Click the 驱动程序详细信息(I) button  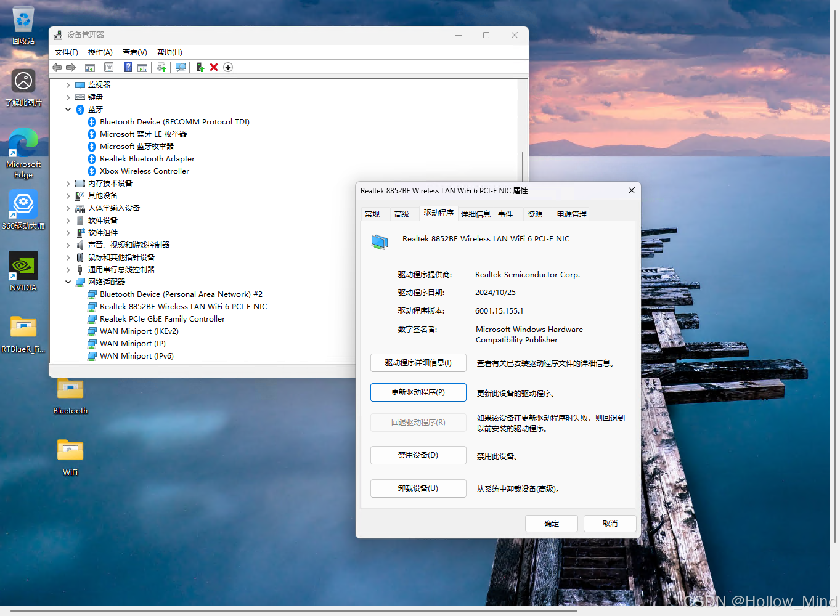click(418, 363)
